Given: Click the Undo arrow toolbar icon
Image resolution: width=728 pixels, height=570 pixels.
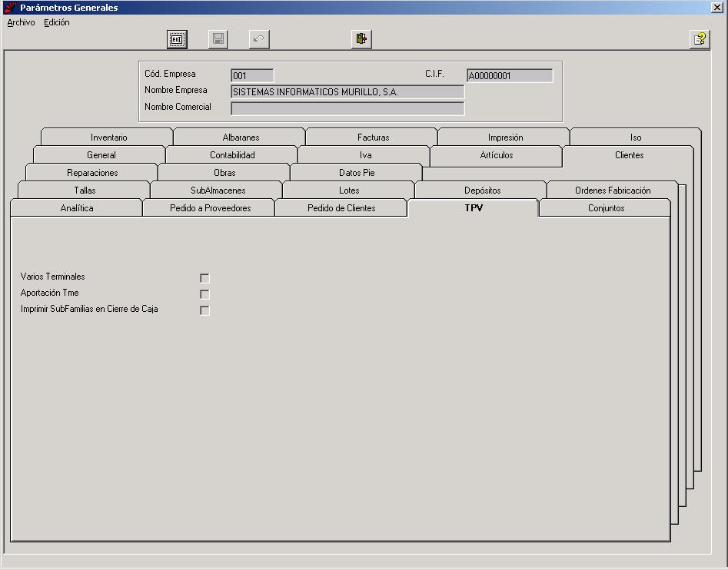Looking at the screenshot, I should pyautogui.click(x=259, y=39).
